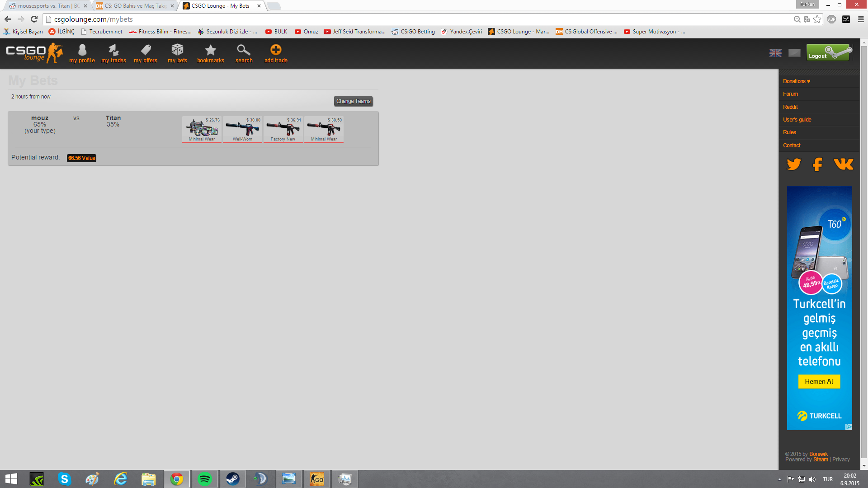Viewport: 868px width, 488px height.
Task: Open the my trades section
Action: [113, 53]
